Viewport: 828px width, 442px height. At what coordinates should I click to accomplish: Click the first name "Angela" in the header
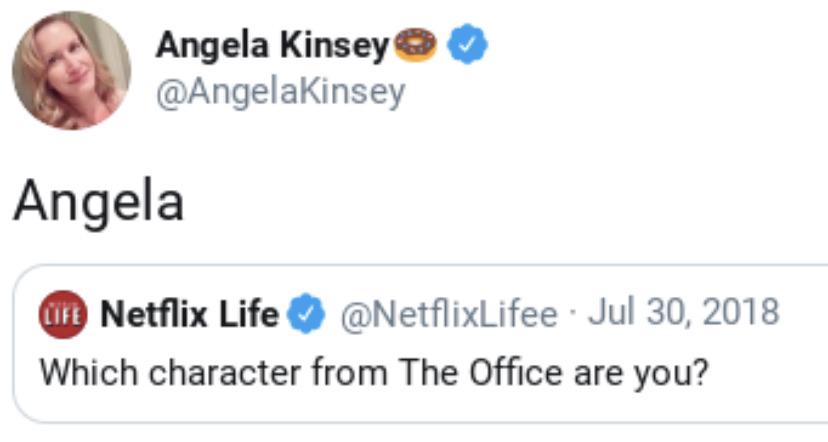pos(210,45)
